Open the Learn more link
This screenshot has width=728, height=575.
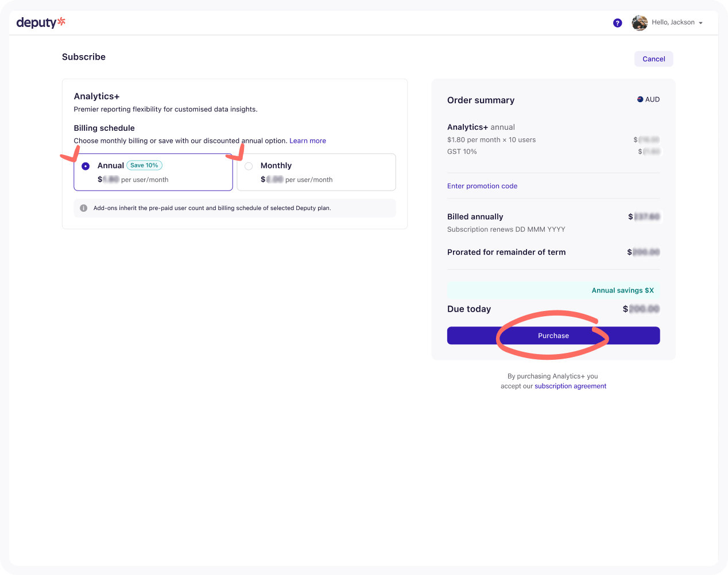[x=307, y=141]
